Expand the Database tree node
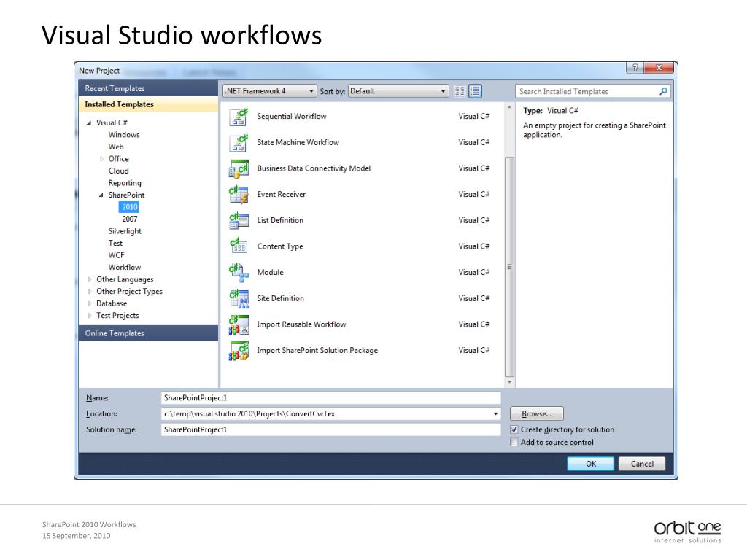Image resolution: width=747 pixels, height=560 pixels. (x=90, y=303)
